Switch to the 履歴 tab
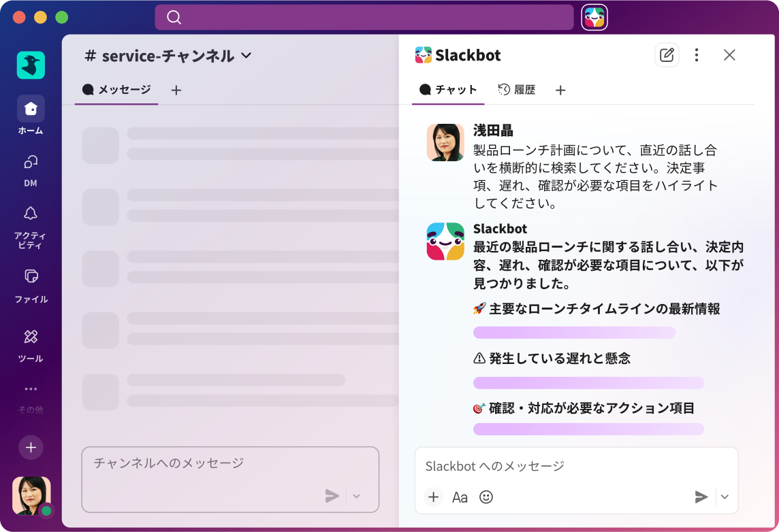Image resolution: width=779 pixels, height=532 pixels. coord(517,90)
